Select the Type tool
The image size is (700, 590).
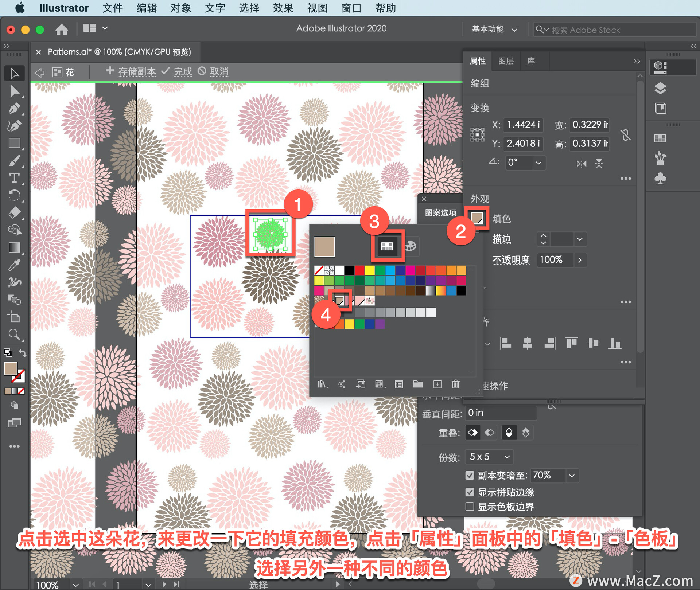[15, 178]
